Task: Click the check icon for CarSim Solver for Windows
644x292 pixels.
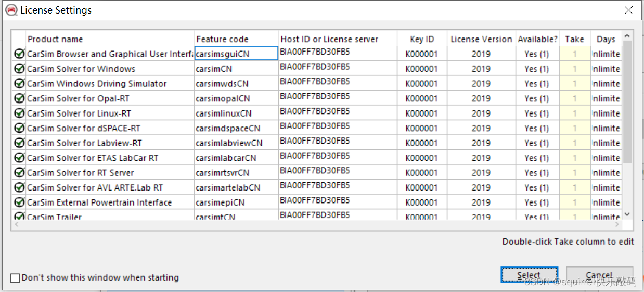Action: 19,69
